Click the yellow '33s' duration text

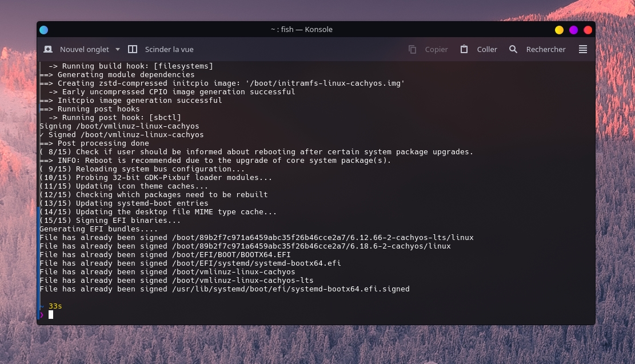point(55,306)
